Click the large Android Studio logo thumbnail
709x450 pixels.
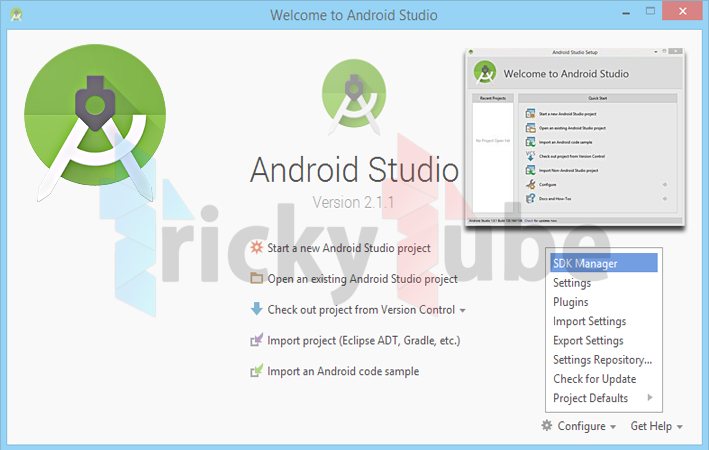coord(95,123)
